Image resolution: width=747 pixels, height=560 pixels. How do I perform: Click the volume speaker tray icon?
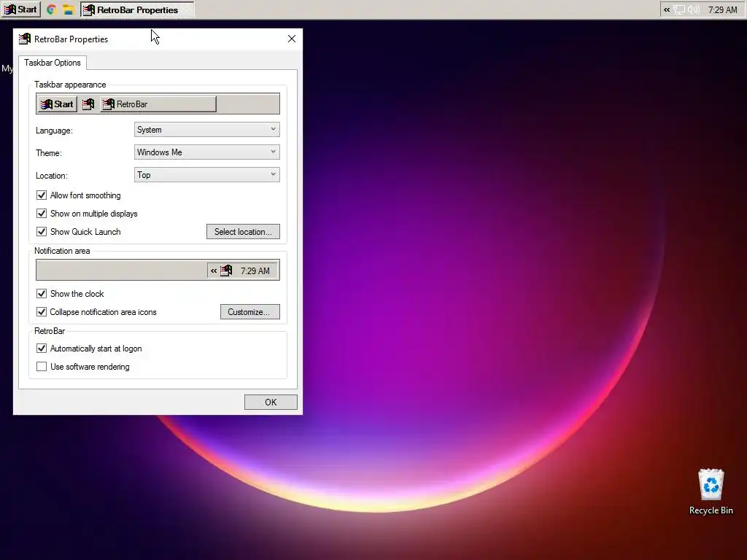[694, 9]
